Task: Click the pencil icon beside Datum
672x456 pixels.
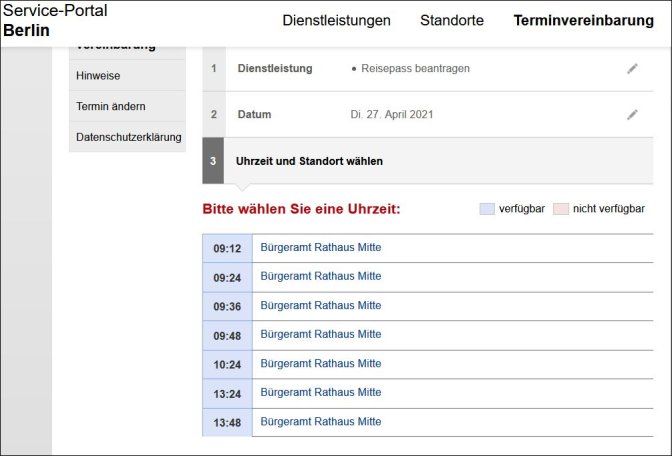Action: [632, 114]
